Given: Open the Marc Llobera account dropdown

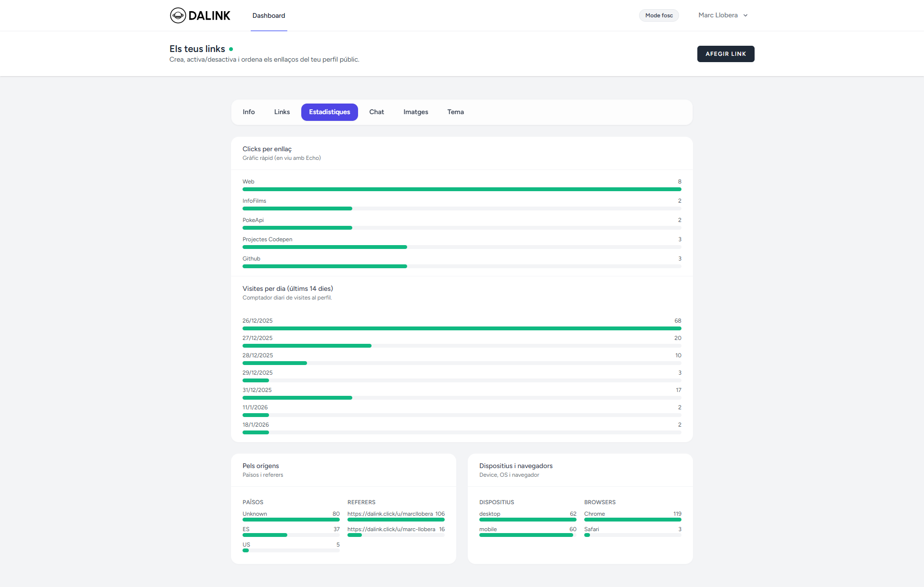Looking at the screenshot, I should (x=719, y=15).
